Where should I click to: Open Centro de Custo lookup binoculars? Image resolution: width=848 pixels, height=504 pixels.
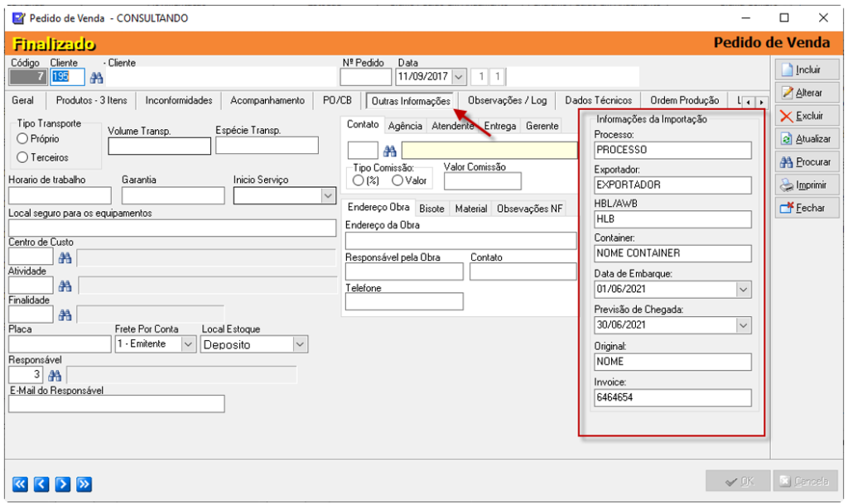pyautogui.click(x=65, y=257)
